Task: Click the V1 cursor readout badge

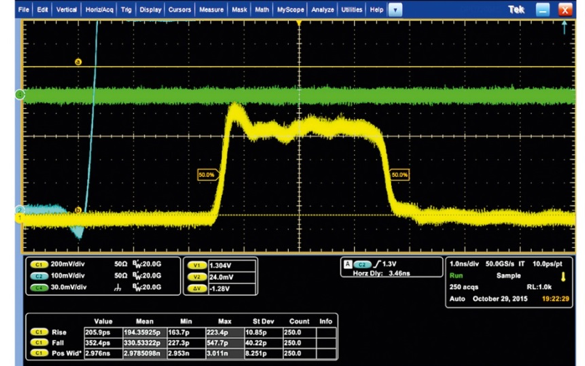Action: coord(197,266)
